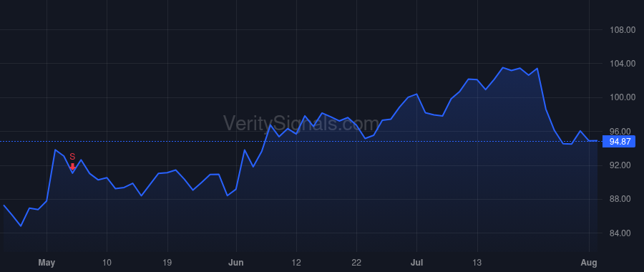Viewport: 644px width, 272px height.
Task: Click the red S sell signal marker
Action: (x=72, y=162)
